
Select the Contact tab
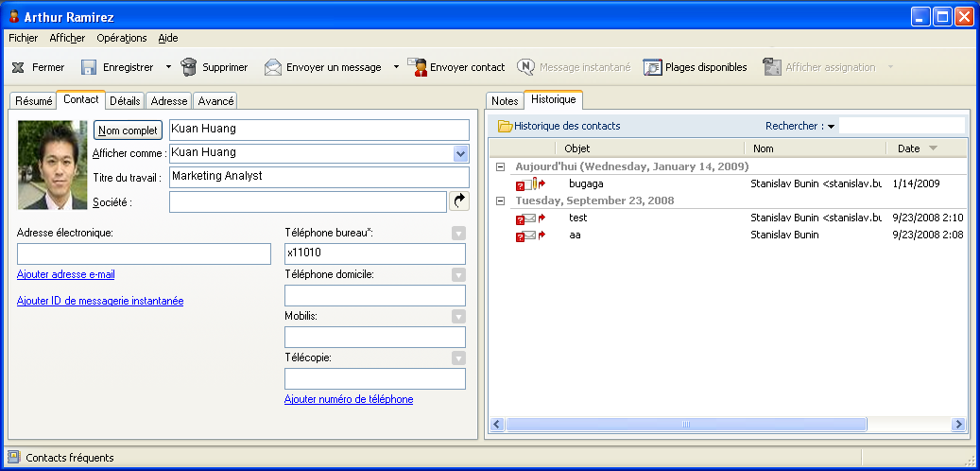point(81,99)
